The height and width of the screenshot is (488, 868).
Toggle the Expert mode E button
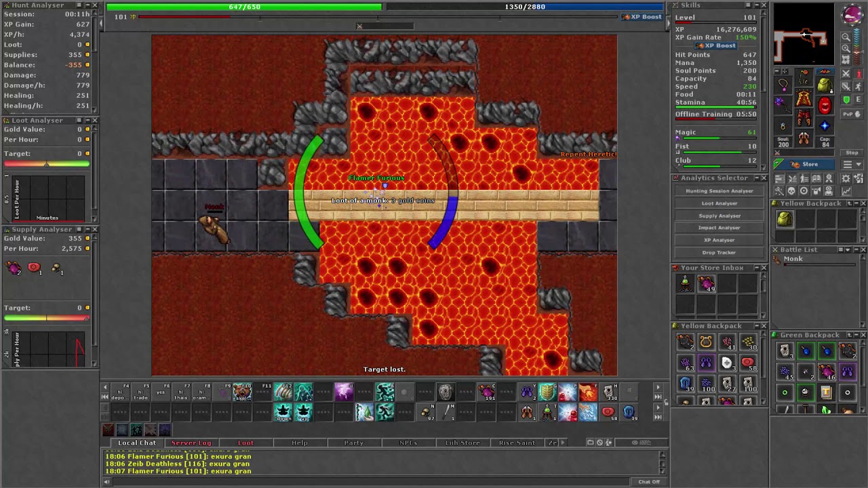[x=858, y=100]
